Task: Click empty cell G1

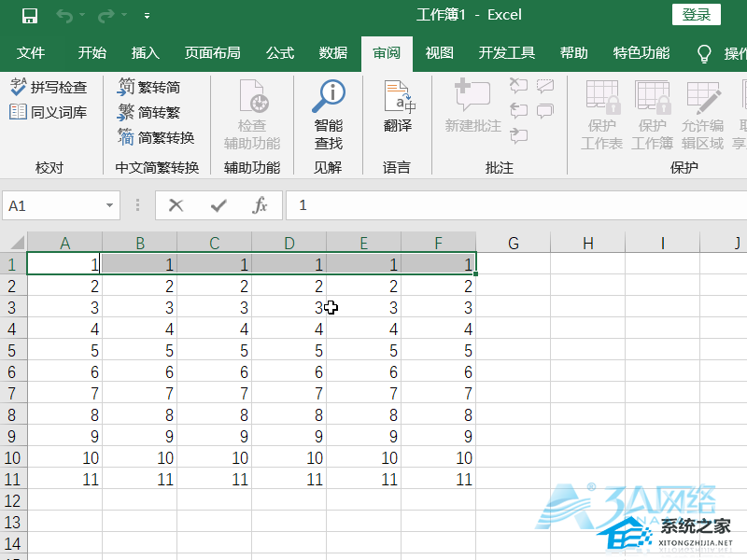Action: (x=513, y=264)
